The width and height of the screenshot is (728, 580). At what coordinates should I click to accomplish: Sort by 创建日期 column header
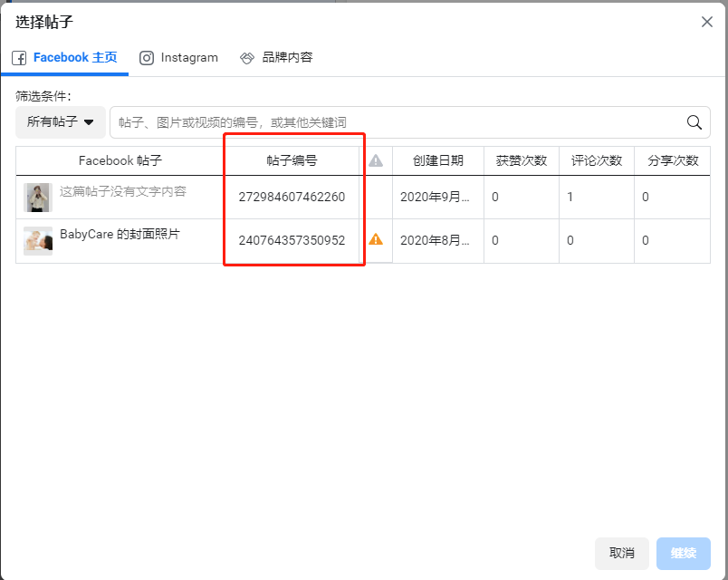pyautogui.click(x=438, y=160)
